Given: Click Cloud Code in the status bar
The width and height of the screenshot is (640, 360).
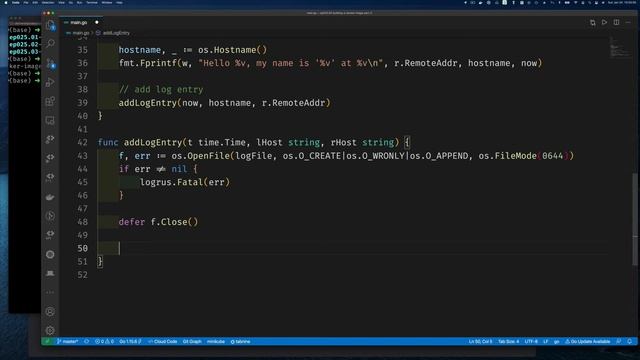Looking at the screenshot, I should point(163,342).
